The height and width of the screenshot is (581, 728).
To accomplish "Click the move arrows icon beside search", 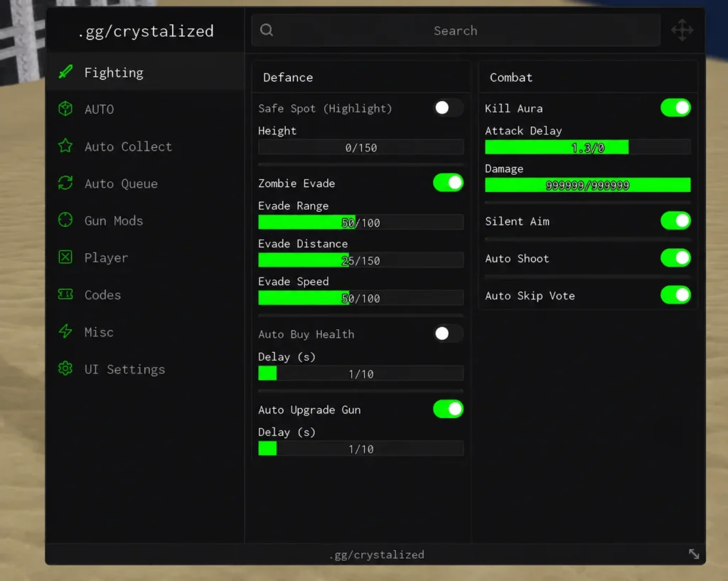I will pyautogui.click(x=682, y=30).
